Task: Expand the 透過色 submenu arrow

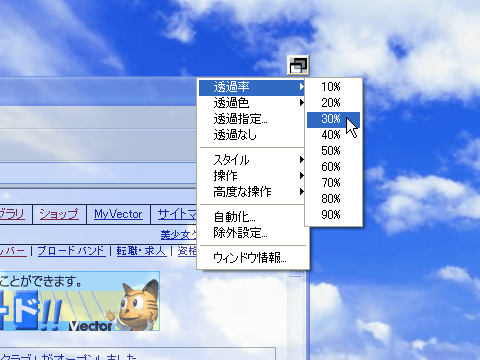Action: click(302, 103)
